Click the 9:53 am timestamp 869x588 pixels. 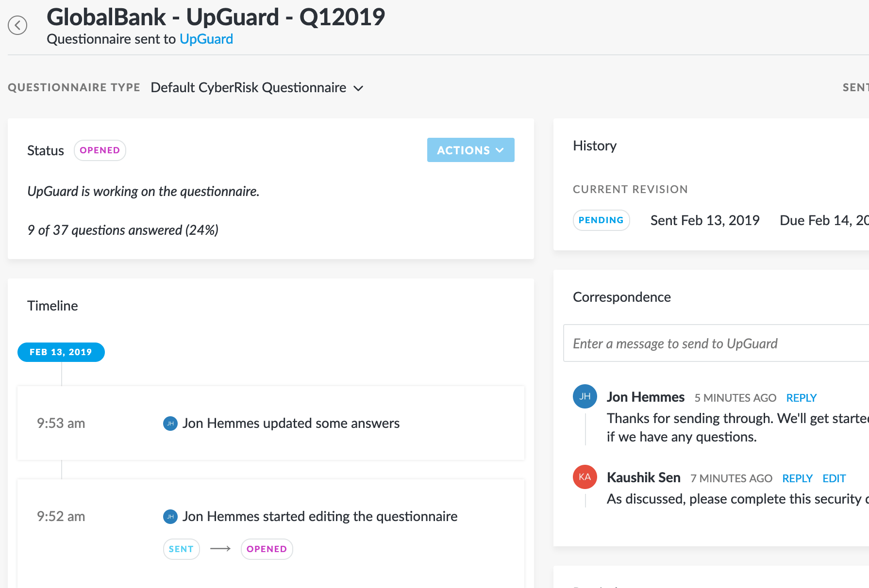61,424
